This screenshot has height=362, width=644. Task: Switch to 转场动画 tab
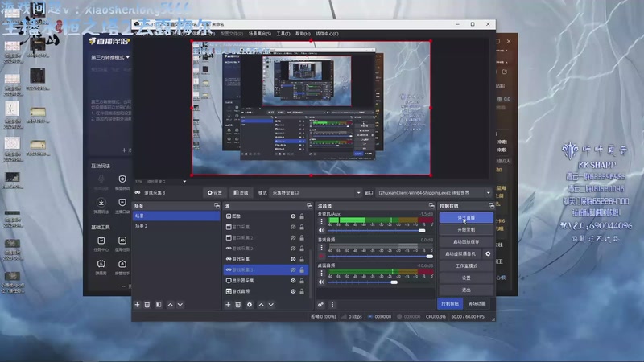(x=477, y=304)
